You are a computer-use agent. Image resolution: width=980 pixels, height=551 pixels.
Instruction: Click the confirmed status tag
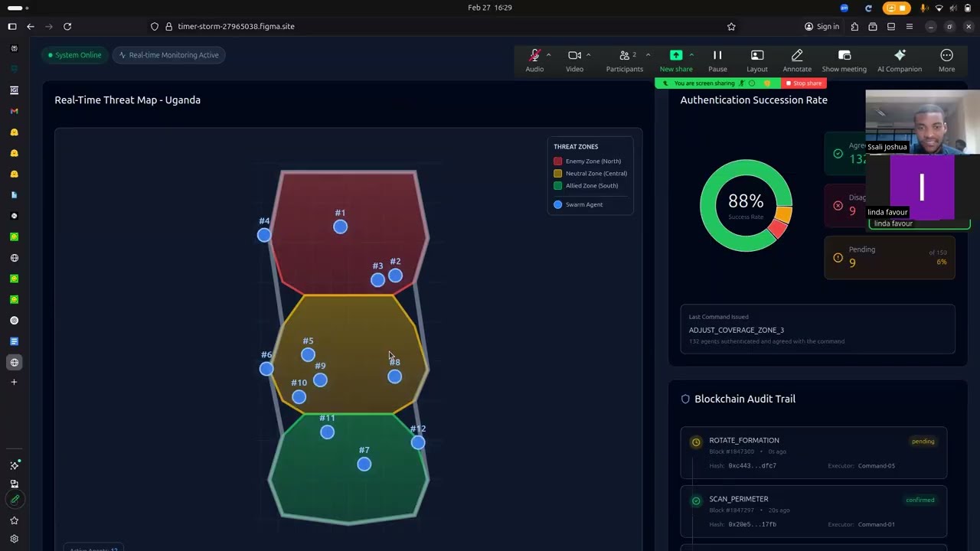coord(920,500)
